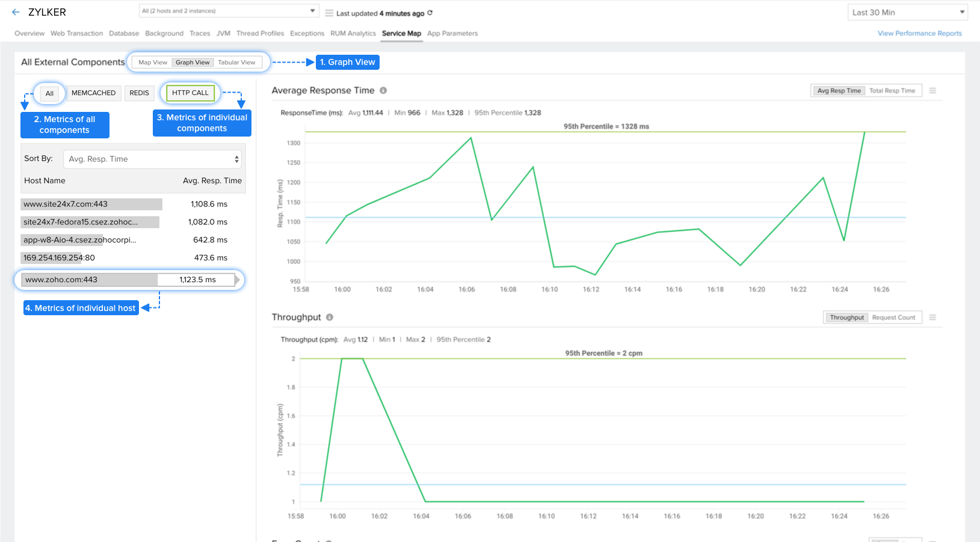Toggle Request Count chart mode

pos(893,318)
